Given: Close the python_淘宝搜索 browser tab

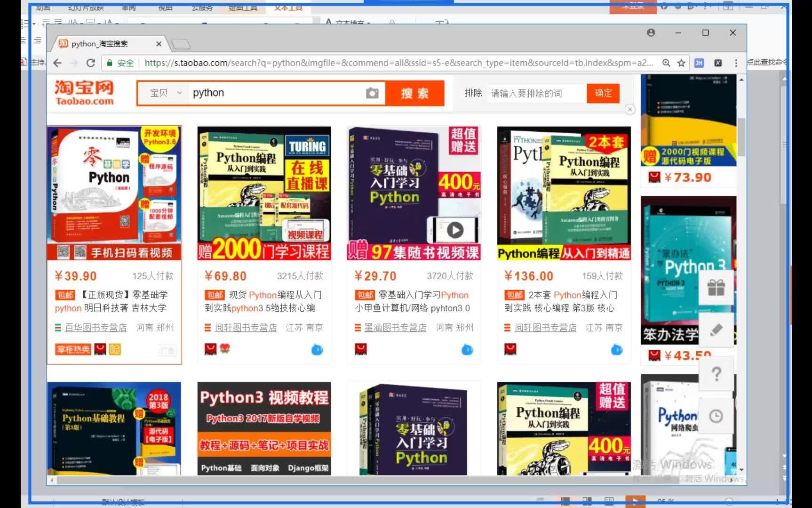Looking at the screenshot, I should click(159, 44).
